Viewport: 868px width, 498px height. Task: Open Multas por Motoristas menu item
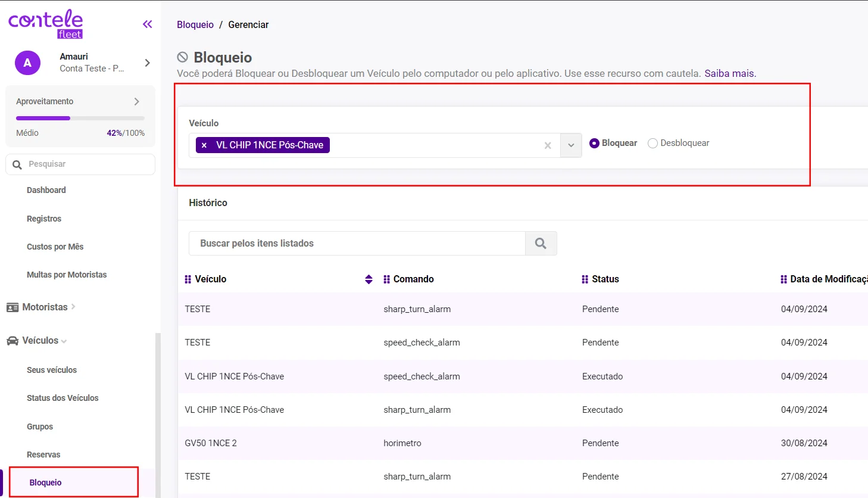pos(67,275)
